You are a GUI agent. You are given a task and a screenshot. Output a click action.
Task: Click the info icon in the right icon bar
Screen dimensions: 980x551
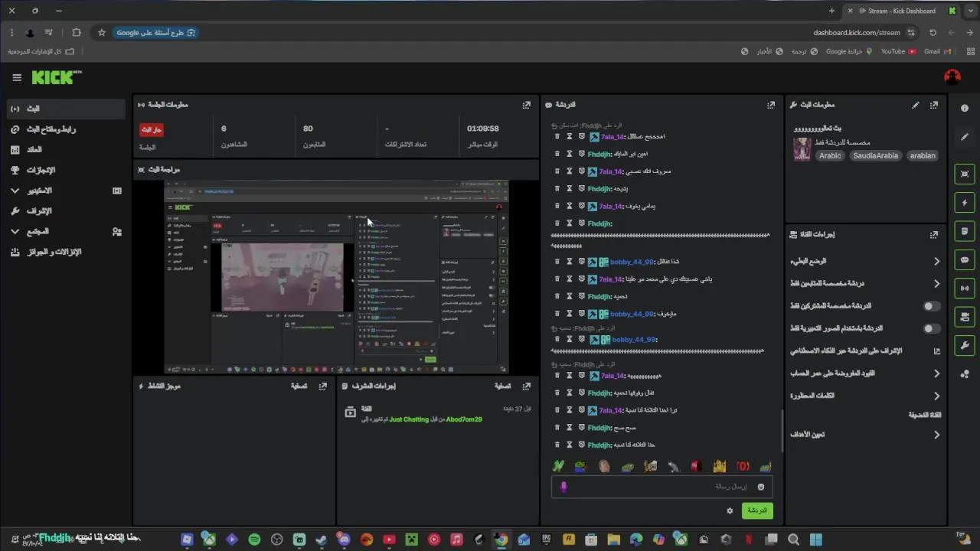(x=965, y=108)
